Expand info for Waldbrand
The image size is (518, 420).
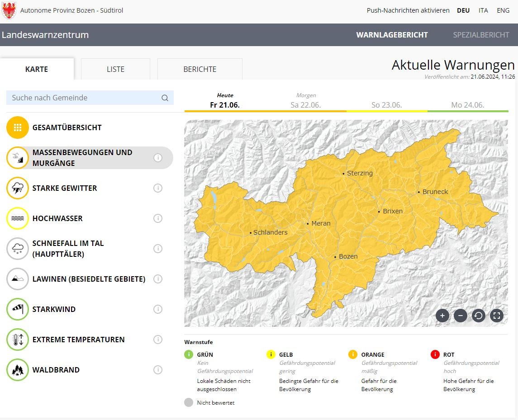pyautogui.click(x=158, y=370)
